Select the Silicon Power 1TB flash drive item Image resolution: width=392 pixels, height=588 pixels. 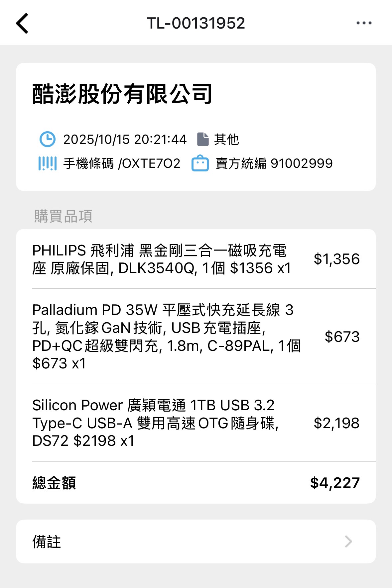pyautogui.click(x=155, y=423)
